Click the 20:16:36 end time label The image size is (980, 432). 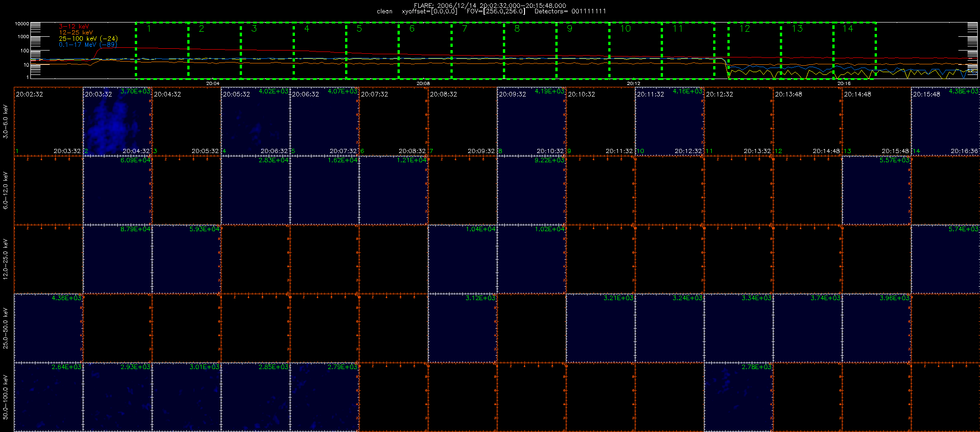[x=964, y=151]
